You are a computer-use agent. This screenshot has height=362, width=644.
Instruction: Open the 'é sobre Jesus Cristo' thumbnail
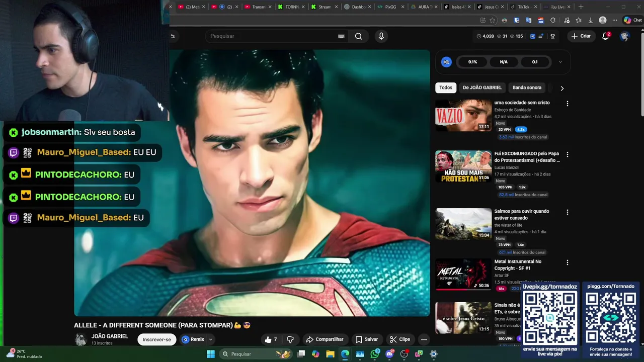[463, 318]
